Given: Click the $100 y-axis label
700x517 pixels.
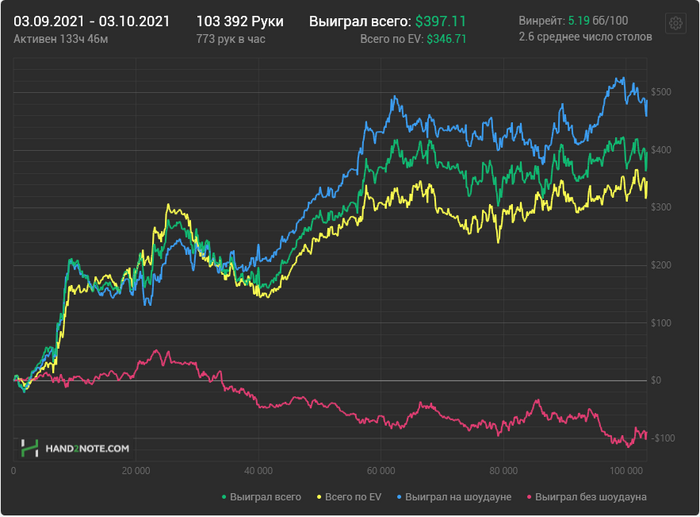Looking at the screenshot, I should (661, 323).
